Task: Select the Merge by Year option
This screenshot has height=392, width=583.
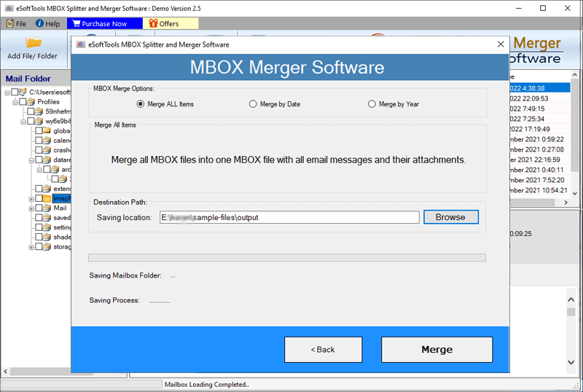Action: [x=372, y=104]
